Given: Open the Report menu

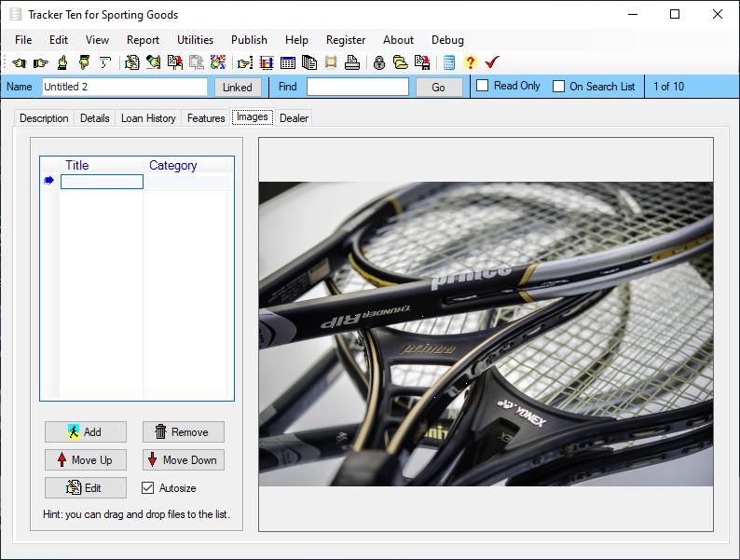Looking at the screenshot, I should (143, 40).
